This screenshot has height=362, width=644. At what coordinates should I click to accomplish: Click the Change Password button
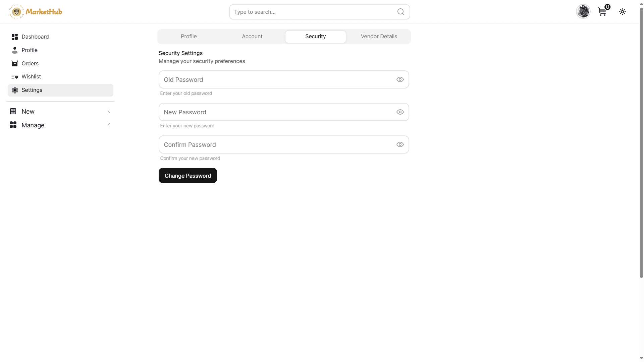(x=188, y=176)
